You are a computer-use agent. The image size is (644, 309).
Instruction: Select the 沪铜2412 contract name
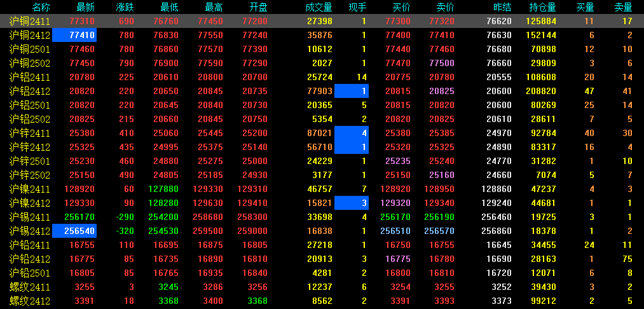[x=30, y=36]
